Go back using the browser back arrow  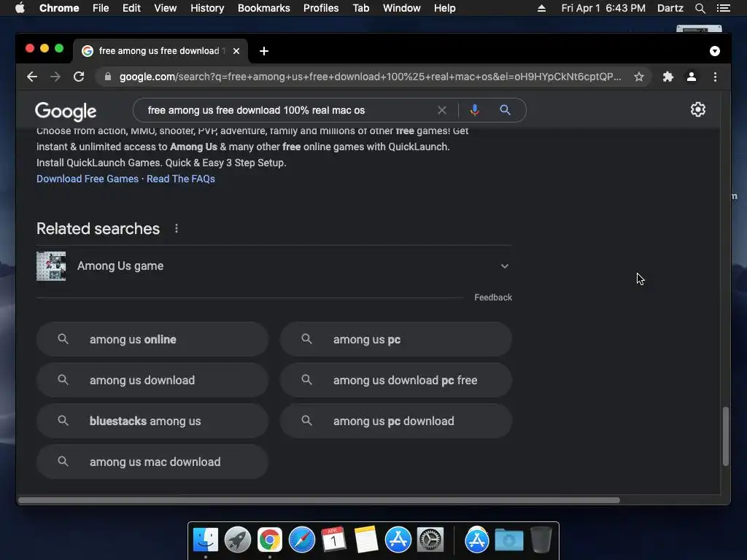tap(32, 77)
